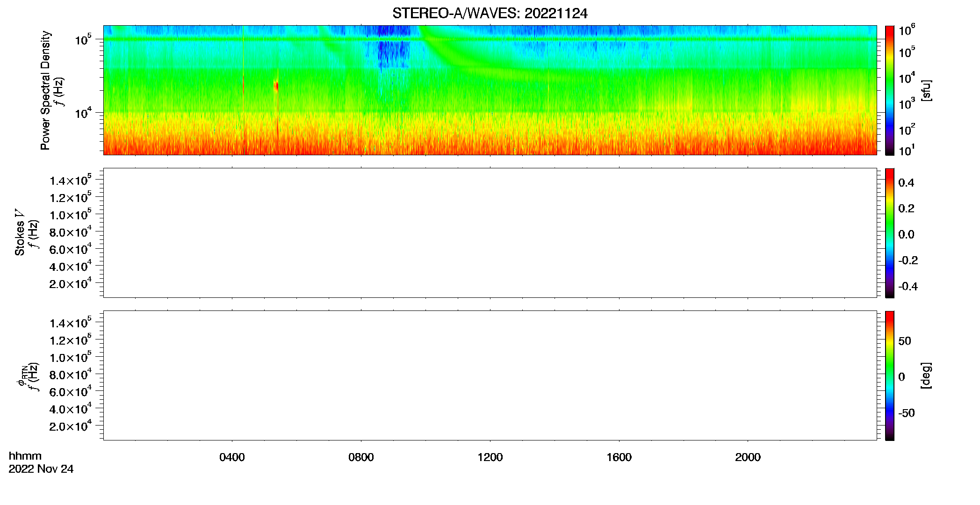This screenshot has height=505, width=980.
Task: Click the Power Spectral Density axis label
Action: coord(45,90)
